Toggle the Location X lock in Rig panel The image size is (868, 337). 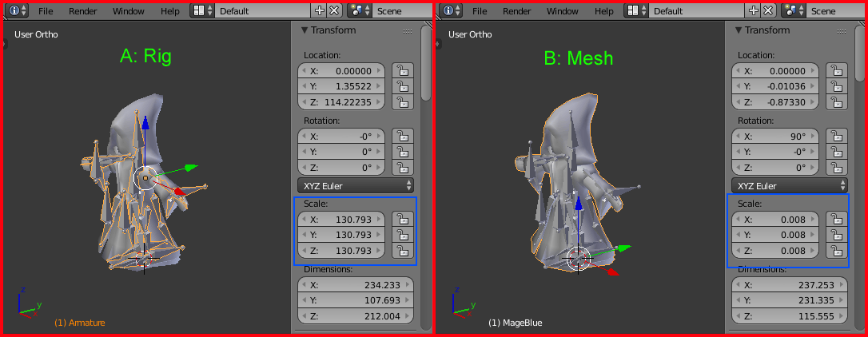tap(403, 71)
